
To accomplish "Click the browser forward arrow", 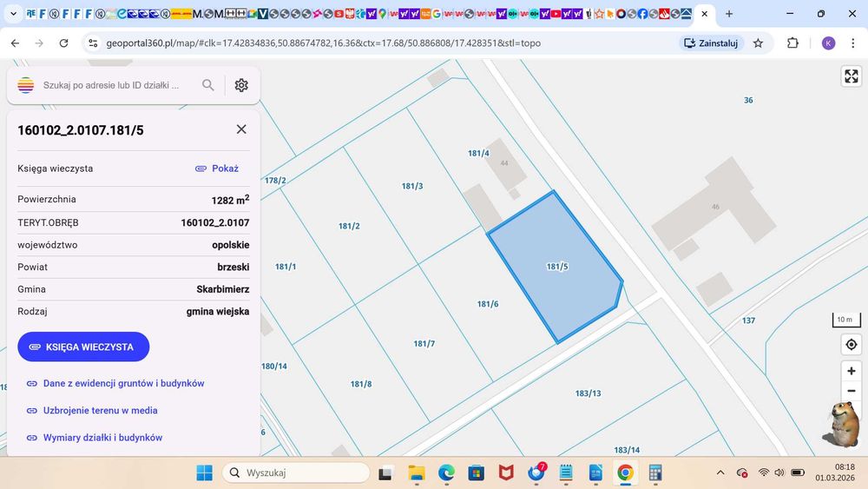I will point(39,43).
